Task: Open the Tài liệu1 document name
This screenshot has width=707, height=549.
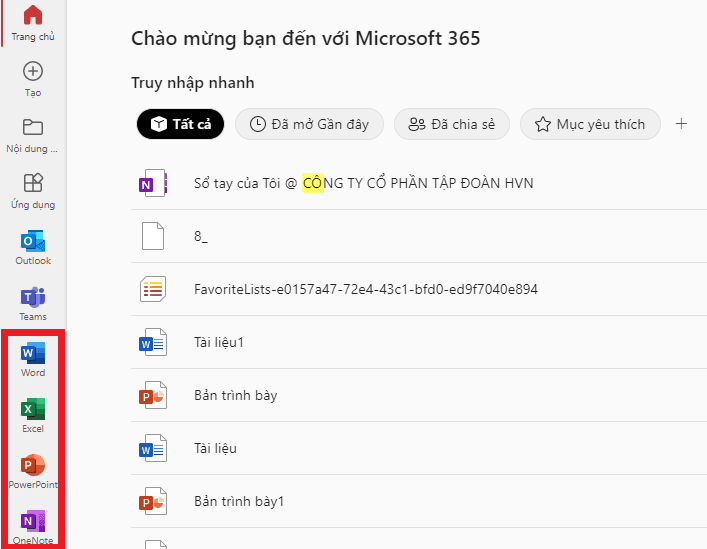Action: (219, 342)
